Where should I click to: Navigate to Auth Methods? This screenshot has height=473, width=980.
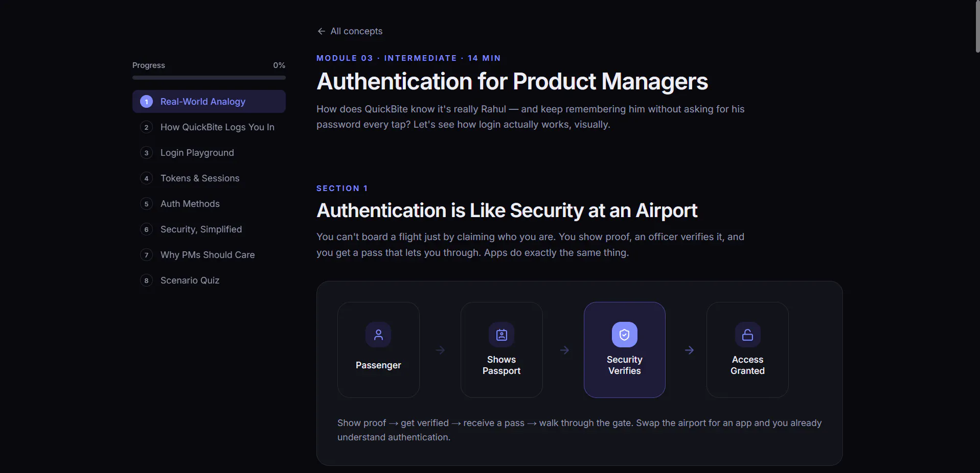point(209,204)
